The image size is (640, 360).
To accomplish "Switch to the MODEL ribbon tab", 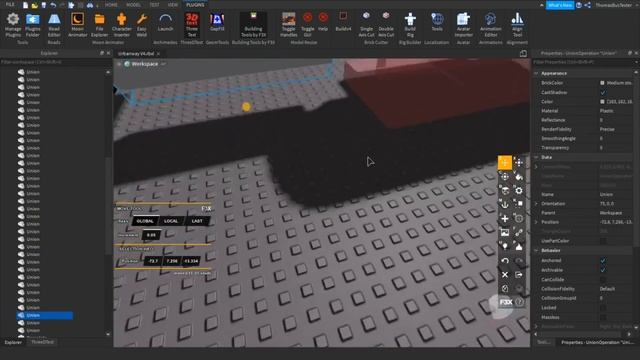I will 133,5.
